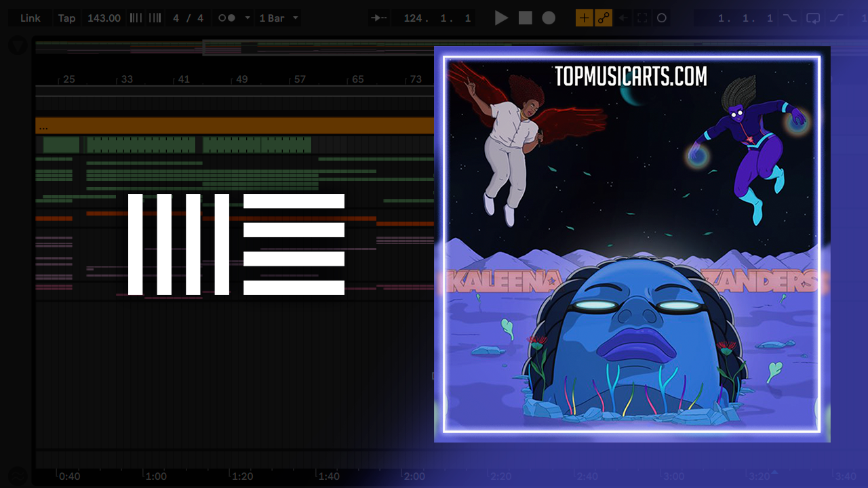
Task: Click the Tap tempo button
Action: 66,18
